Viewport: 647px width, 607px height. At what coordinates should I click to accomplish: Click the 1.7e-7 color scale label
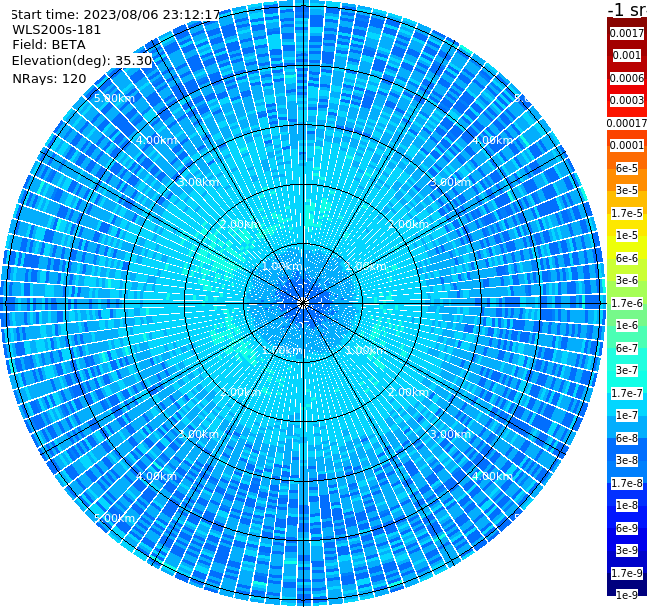coord(627,393)
